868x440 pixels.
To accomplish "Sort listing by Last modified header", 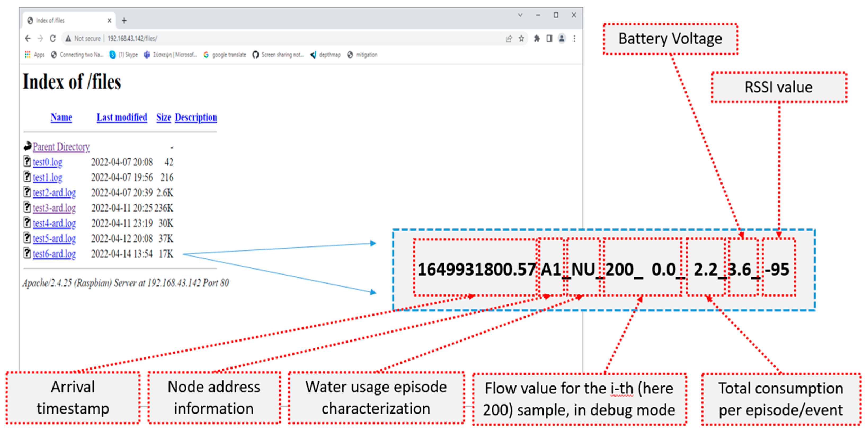I will (122, 117).
